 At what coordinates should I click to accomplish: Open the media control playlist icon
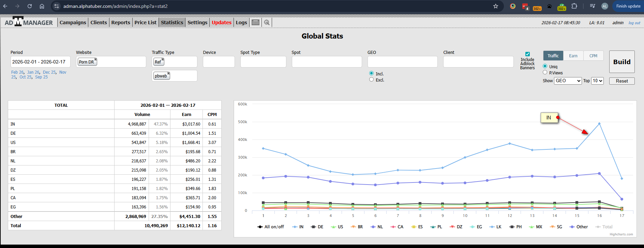pyautogui.click(x=593, y=6)
